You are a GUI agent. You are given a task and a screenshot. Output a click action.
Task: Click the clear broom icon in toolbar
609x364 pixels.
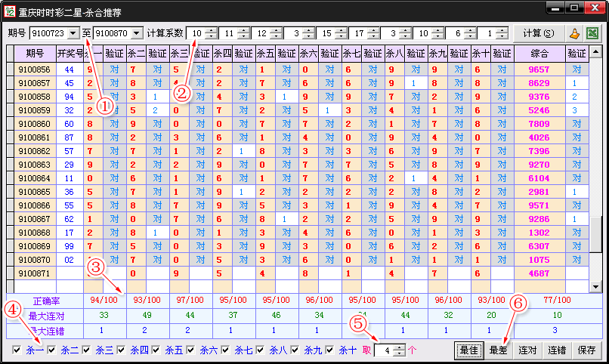[574, 33]
